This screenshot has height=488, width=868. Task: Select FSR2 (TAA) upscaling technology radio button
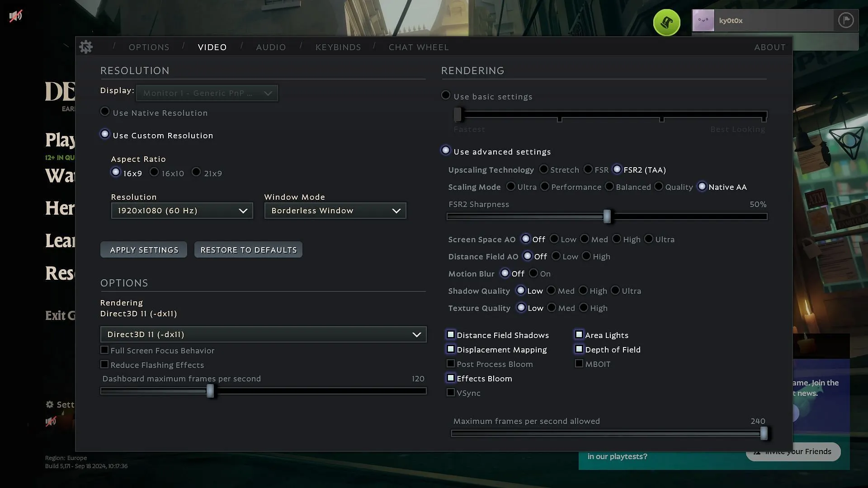pos(617,169)
